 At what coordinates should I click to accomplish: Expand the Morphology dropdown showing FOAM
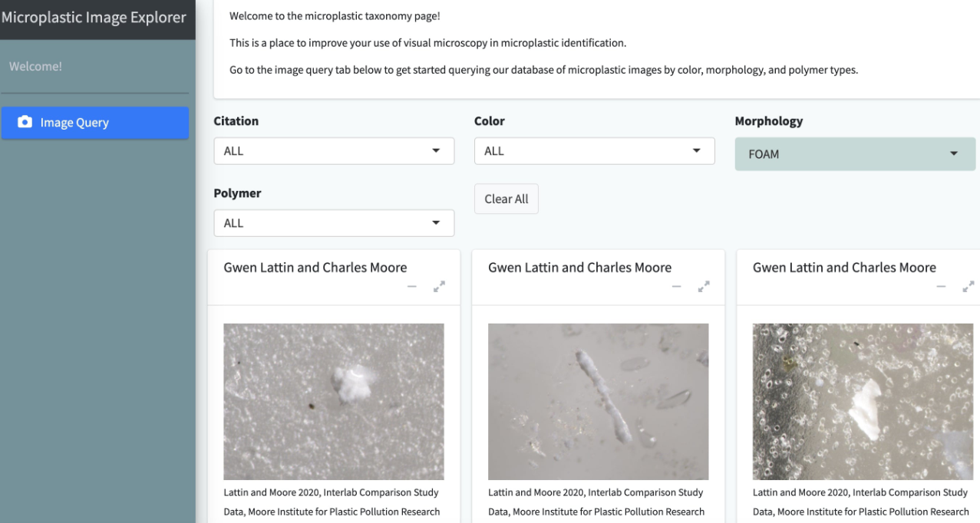pyautogui.click(x=855, y=154)
